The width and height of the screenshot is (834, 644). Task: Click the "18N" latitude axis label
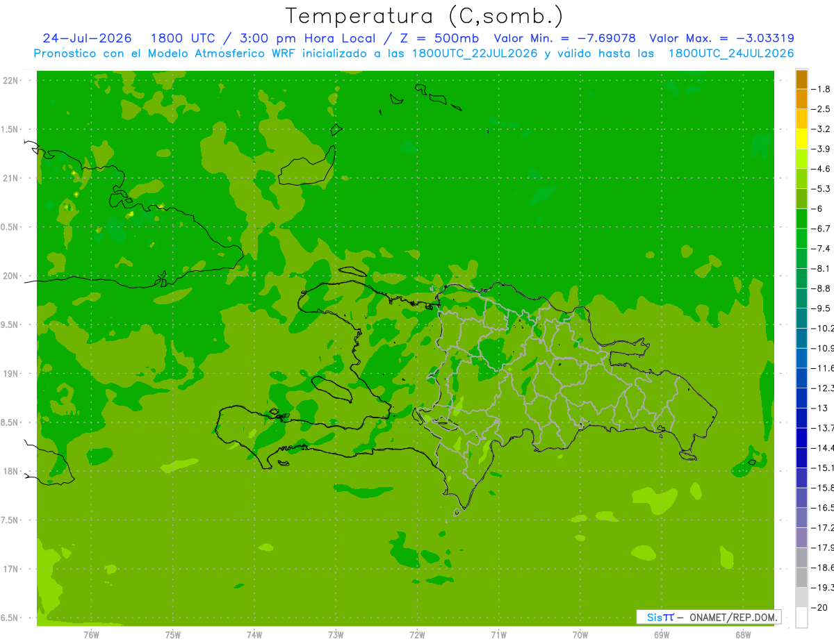(x=11, y=471)
